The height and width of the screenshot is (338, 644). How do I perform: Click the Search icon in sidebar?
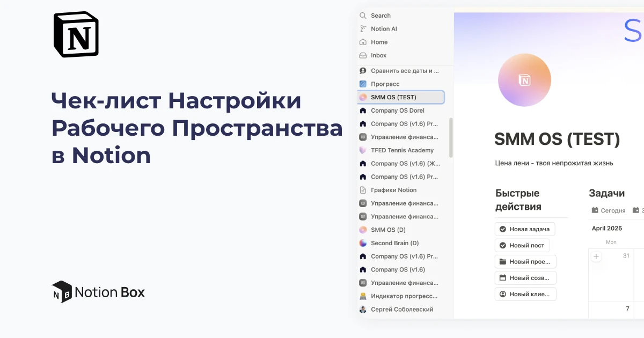[363, 16]
